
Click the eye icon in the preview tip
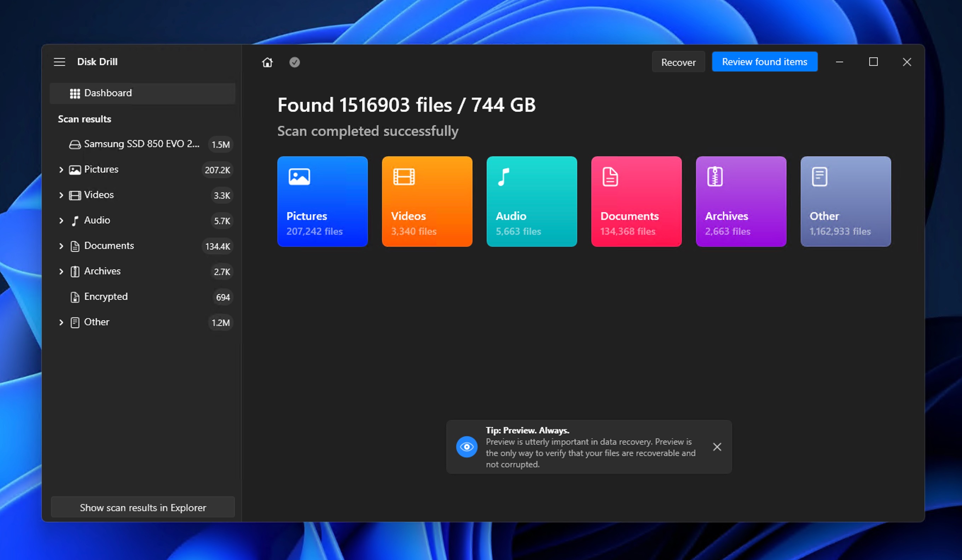(466, 447)
